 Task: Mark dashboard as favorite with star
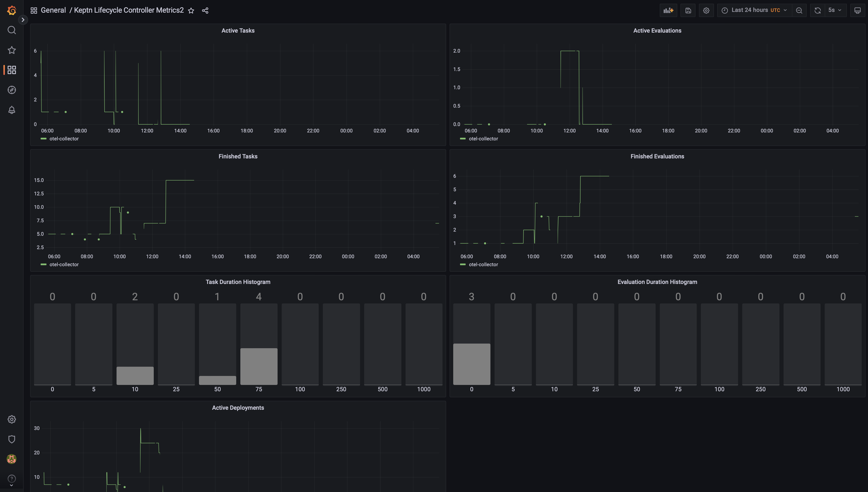pos(191,10)
